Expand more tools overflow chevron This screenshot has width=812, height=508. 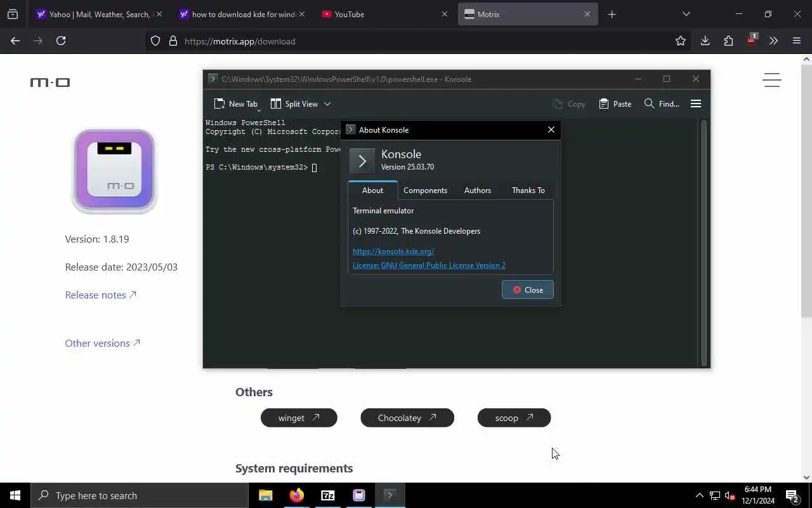click(x=773, y=41)
